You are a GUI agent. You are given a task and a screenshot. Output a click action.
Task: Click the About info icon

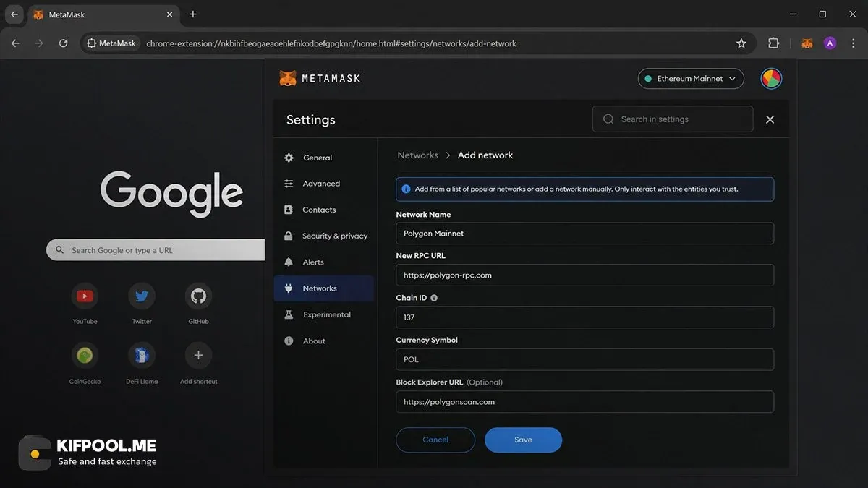point(289,341)
